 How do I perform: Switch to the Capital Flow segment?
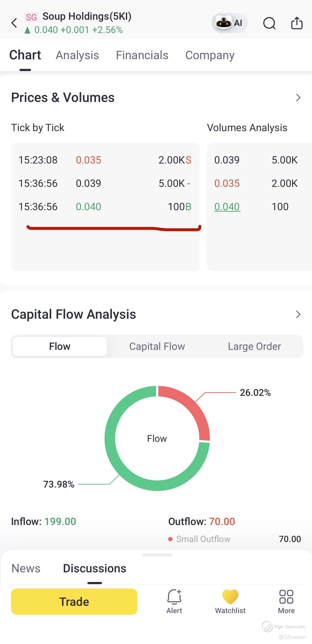tap(157, 346)
